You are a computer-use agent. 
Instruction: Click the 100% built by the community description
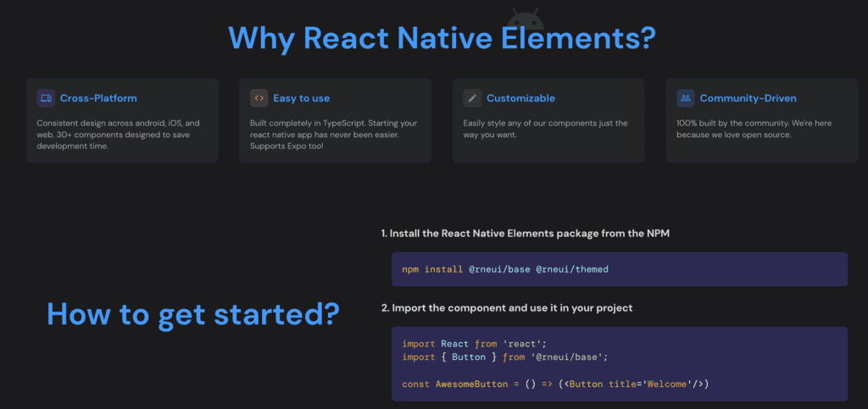point(754,129)
